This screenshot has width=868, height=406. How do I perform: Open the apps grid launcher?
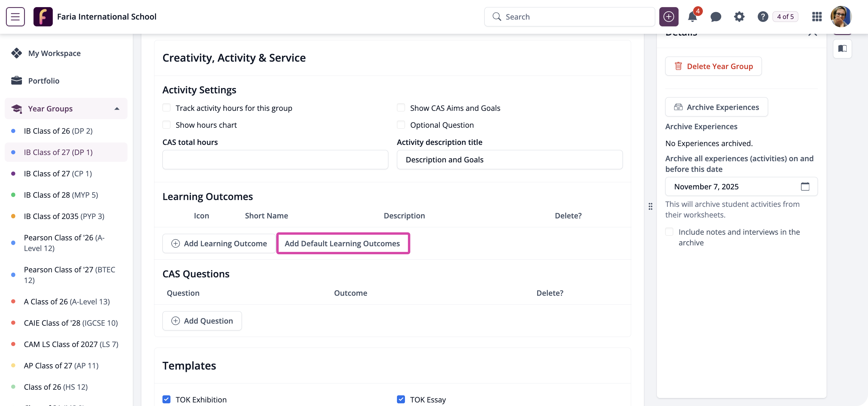point(817,17)
